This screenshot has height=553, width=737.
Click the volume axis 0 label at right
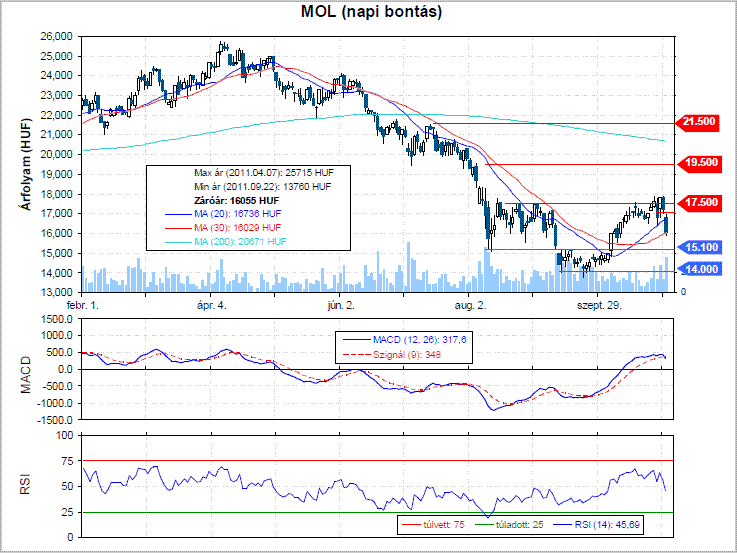[x=683, y=292]
